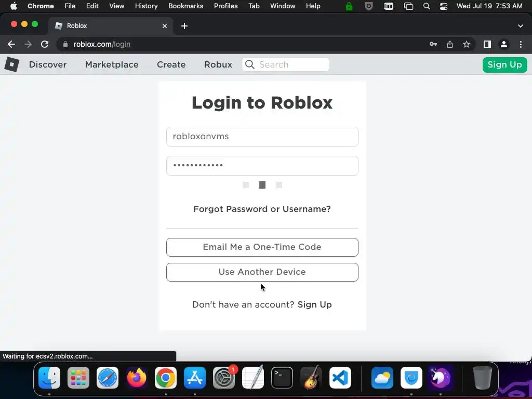Click the green Sign Up button
The width and height of the screenshot is (532, 399).
504,64
